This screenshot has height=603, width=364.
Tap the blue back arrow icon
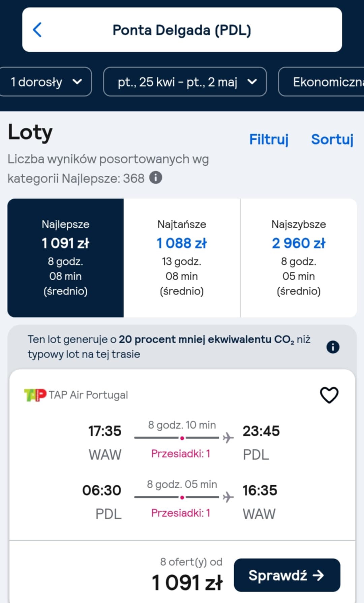[x=37, y=30]
